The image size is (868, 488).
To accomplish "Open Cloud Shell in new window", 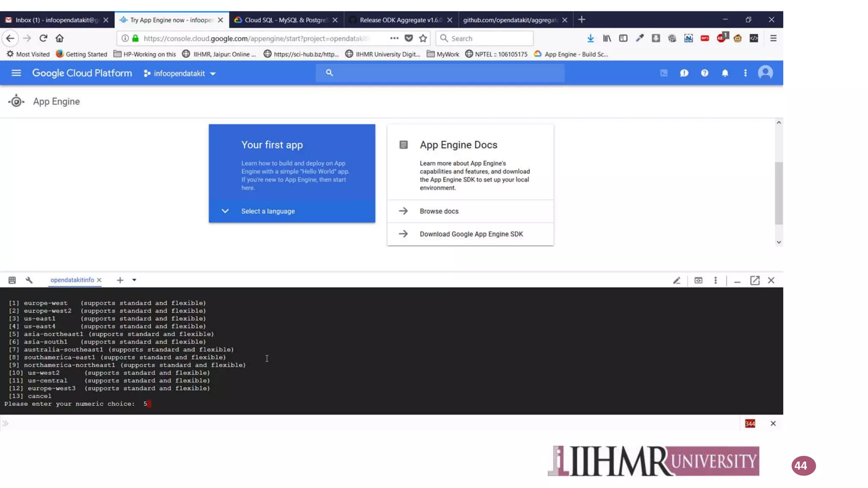I will click(x=754, y=280).
